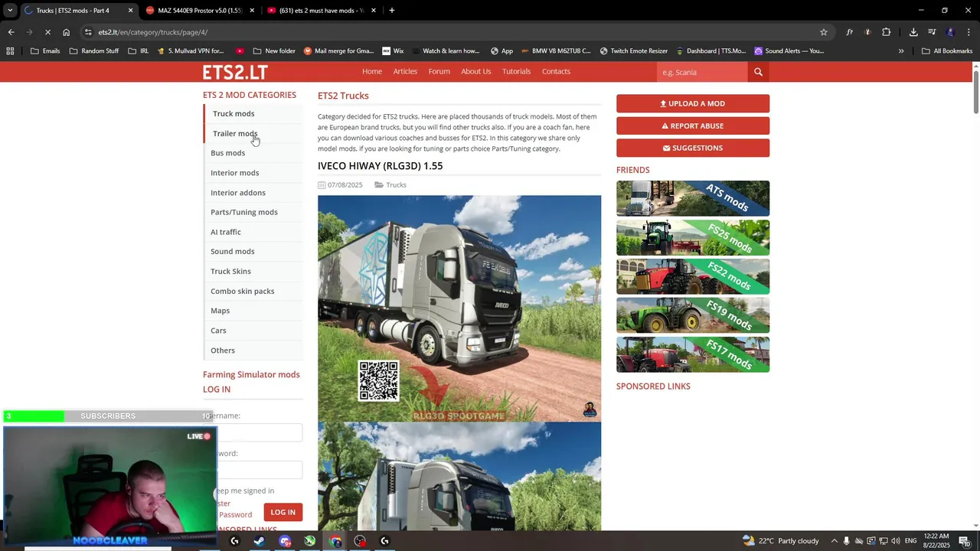This screenshot has width=980, height=551.
Task: Click the address bar URL
Action: click(x=153, y=32)
